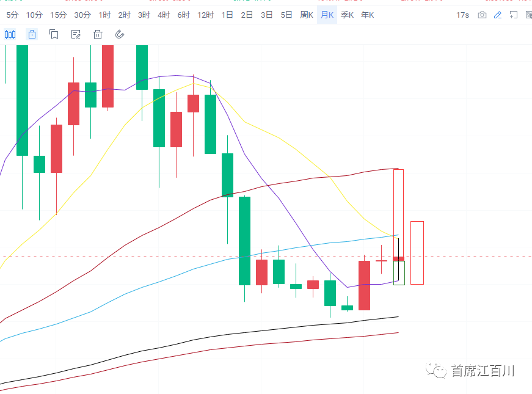
Task: Click the cut-off grid icon at toolbar end
Action: point(528,15)
